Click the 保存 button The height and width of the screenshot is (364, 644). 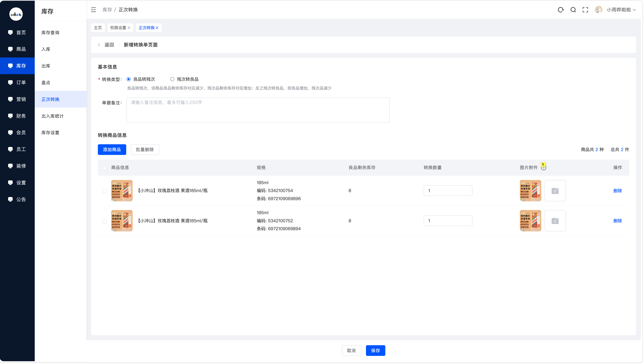tap(375, 351)
